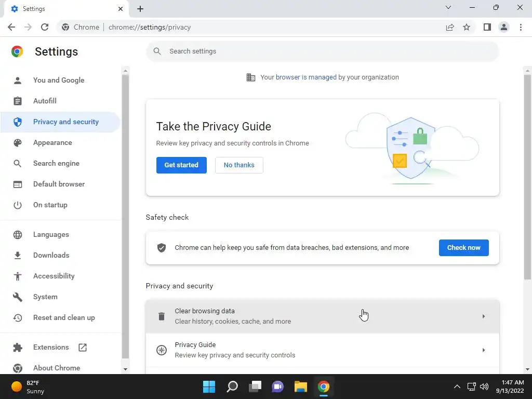This screenshot has height=399, width=532.
Task: Open Autofill settings
Action: pos(60,101)
